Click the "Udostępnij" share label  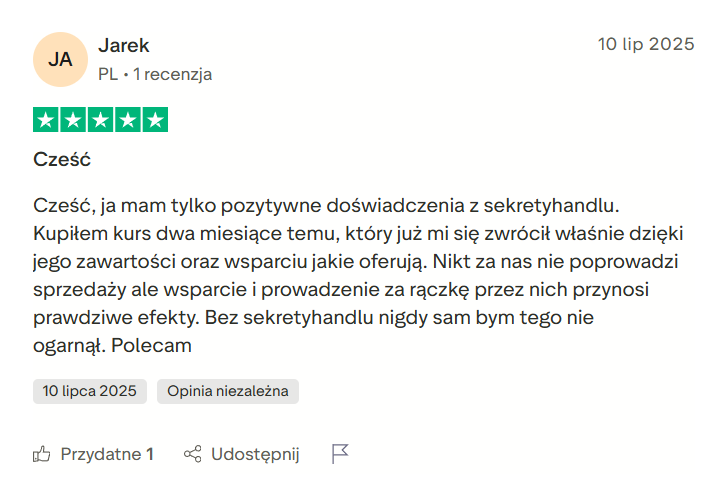[x=255, y=454]
